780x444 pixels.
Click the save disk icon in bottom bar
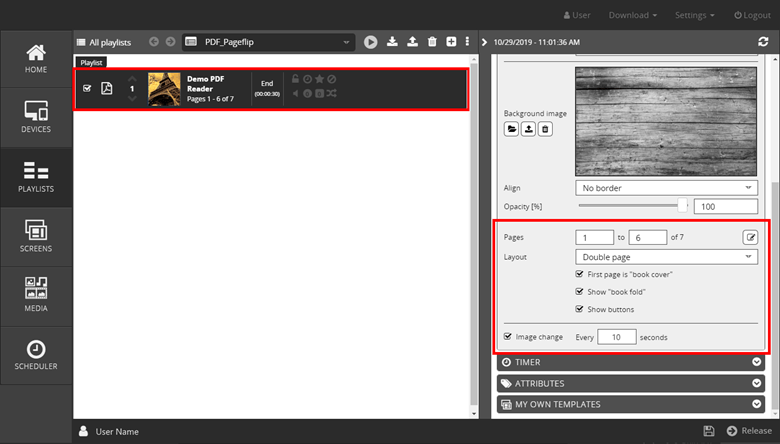click(x=709, y=431)
